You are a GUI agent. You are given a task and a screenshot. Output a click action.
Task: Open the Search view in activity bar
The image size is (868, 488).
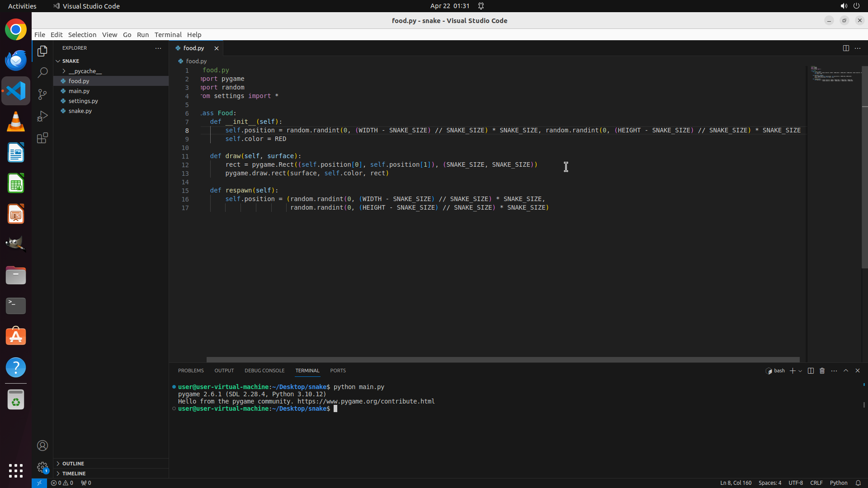(x=42, y=73)
